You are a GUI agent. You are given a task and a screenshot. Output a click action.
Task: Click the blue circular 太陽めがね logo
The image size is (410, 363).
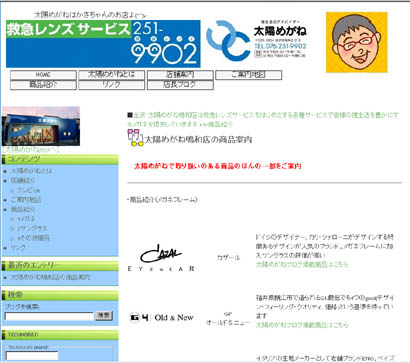pyautogui.click(x=228, y=40)
